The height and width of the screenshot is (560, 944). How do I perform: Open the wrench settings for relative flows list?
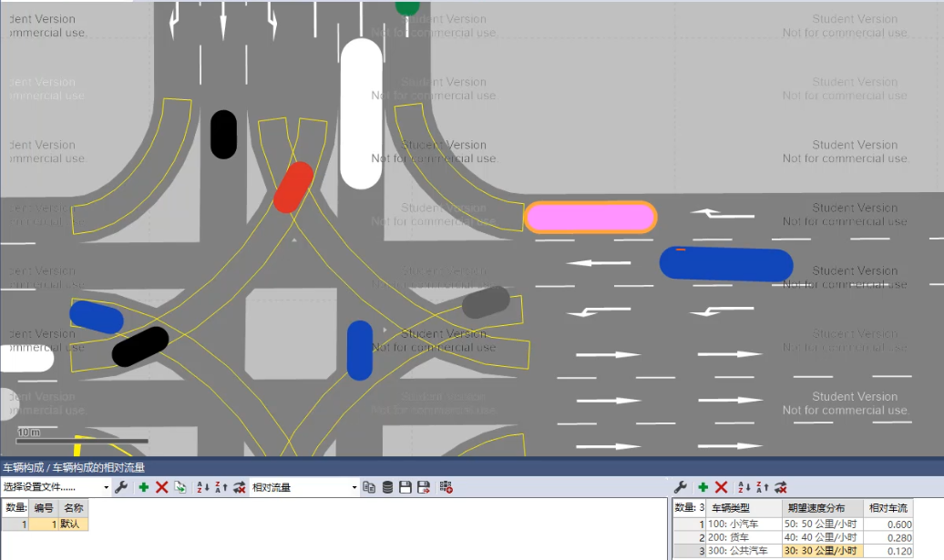click(x=681, y=487)
